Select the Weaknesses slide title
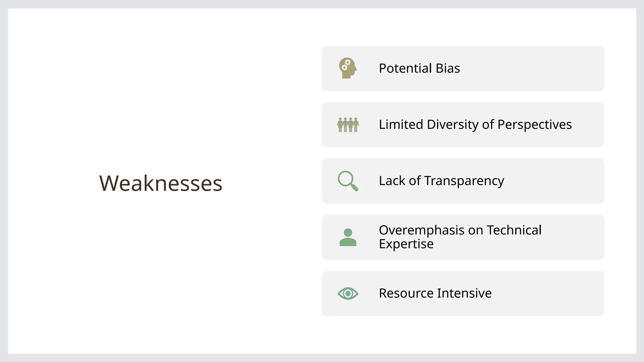644x362 pixels. (161, 183)
